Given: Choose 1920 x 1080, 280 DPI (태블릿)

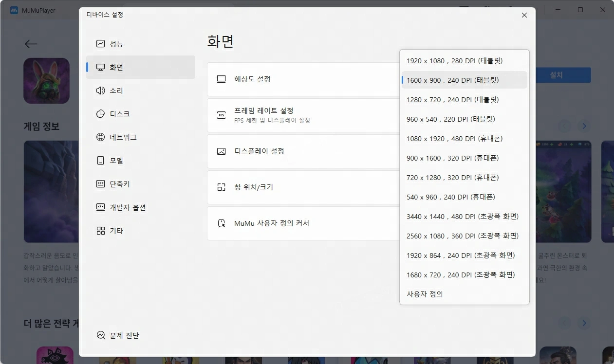Looking at the screenshot, I should pyautogui.click(x=465, y=61).
